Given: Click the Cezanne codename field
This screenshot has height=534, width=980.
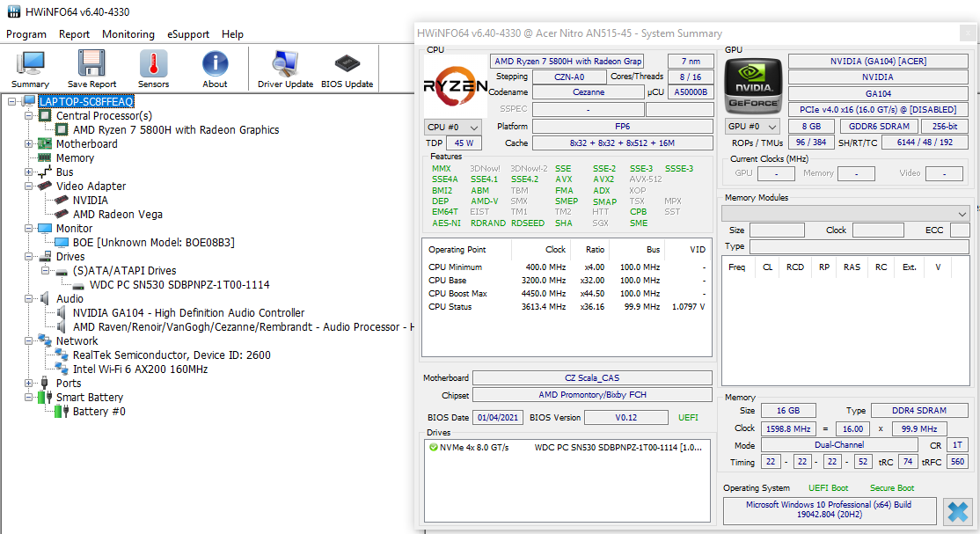Looking at the screenshot, I should tap(589, 91).
